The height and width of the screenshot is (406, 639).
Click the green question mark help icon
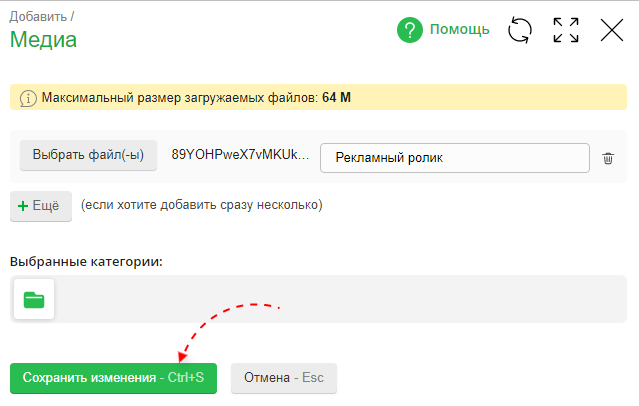[410, 30]
